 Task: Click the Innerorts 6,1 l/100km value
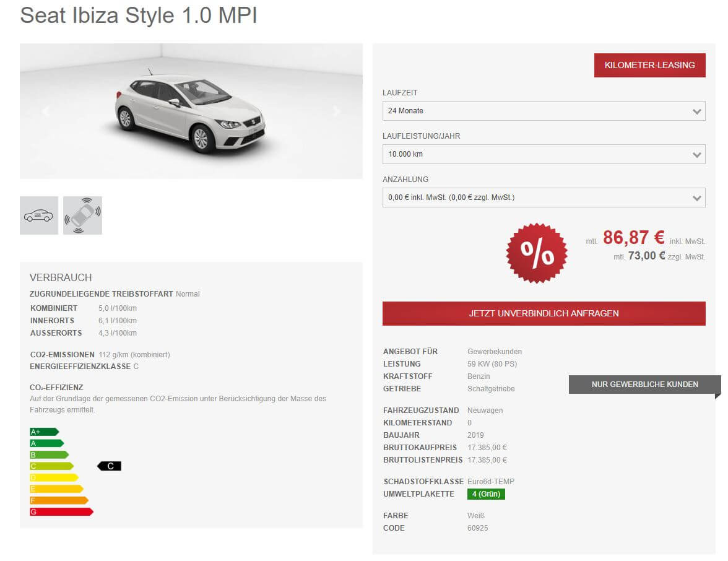pyautogui.click(x=118, y=321)
